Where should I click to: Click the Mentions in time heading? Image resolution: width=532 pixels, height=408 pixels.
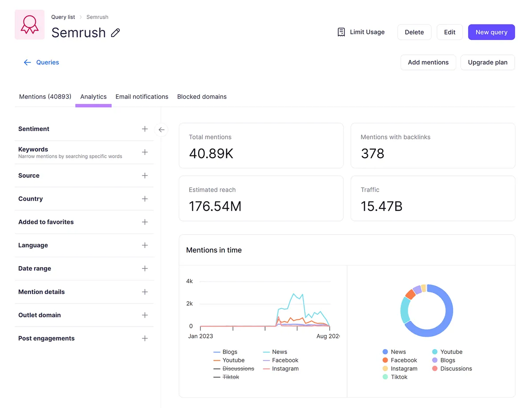214,250
